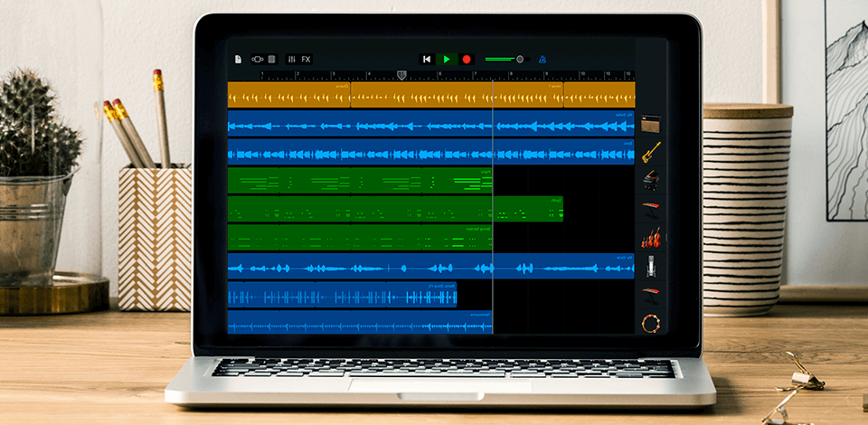The width and height of the screenshot is (868, 425).
Task: Select the Synth track keyboard icon
Action: point(651,209)
